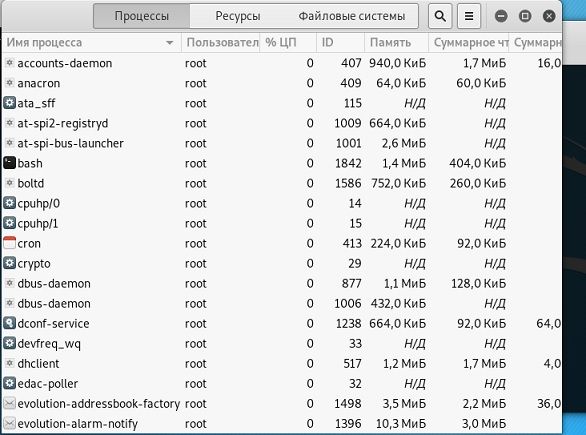Select the anacron process name
Screen dimensions: 586x435
point(38,83)
